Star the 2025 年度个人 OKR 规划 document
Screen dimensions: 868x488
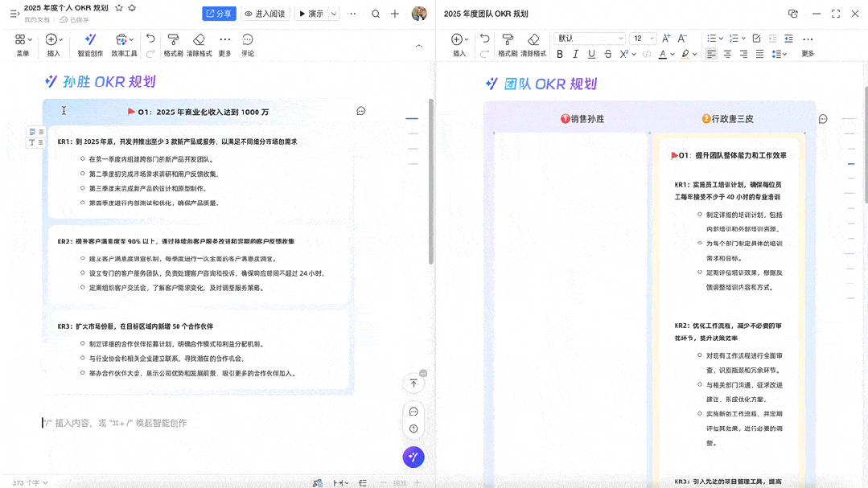(x=119, y=7)
